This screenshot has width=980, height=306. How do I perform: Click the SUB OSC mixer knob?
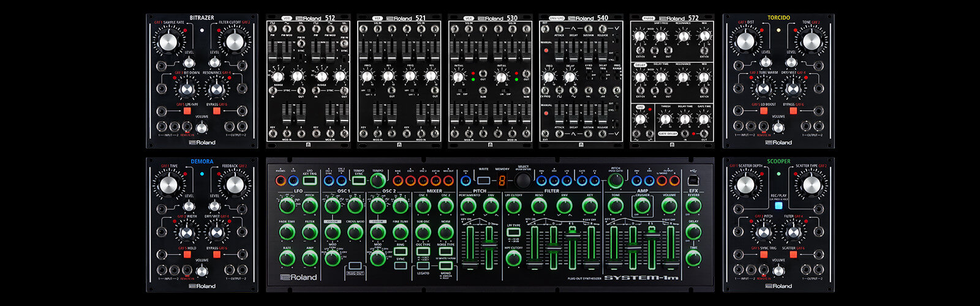(x=423, y=232)
